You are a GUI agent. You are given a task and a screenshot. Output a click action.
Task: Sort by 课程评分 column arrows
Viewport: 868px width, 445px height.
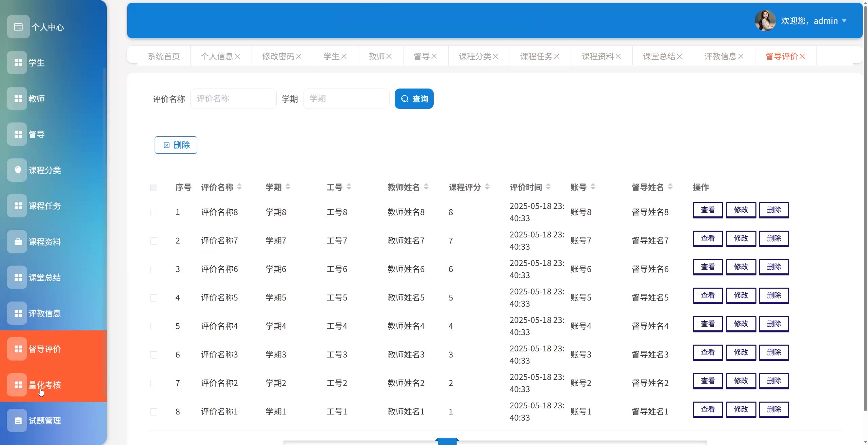pyautogui.click(x=487, y=187)
